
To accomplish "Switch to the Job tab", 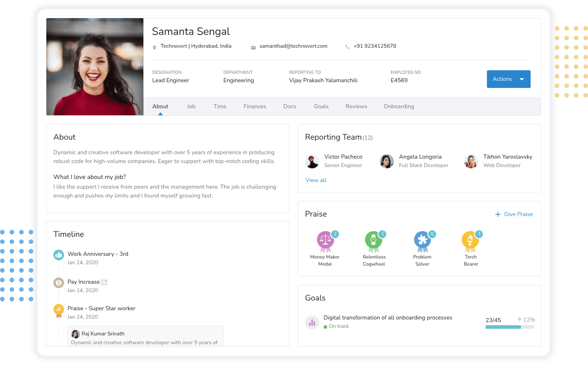I will pyautogui.click(x=191, y=106).
